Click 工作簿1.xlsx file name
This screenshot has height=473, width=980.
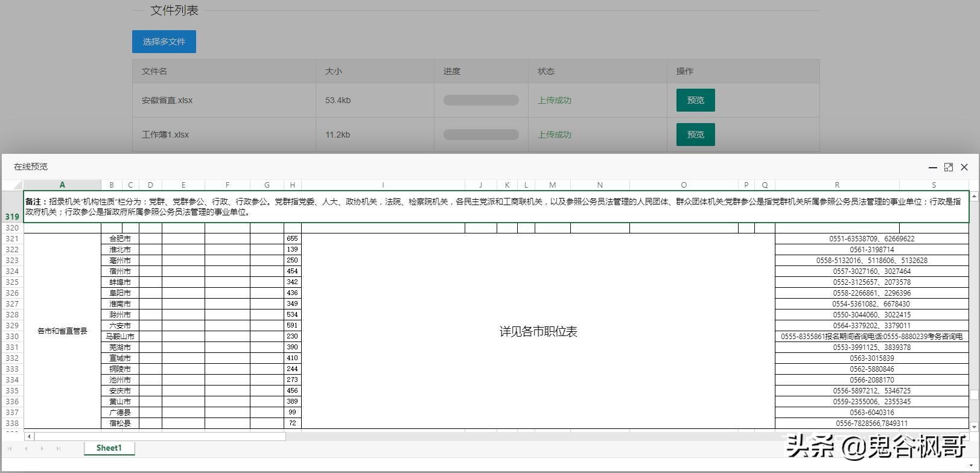(165, 135)
